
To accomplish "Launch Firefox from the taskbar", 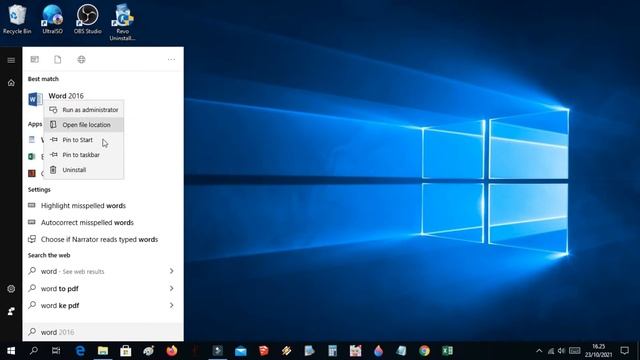I will point(172,351).
